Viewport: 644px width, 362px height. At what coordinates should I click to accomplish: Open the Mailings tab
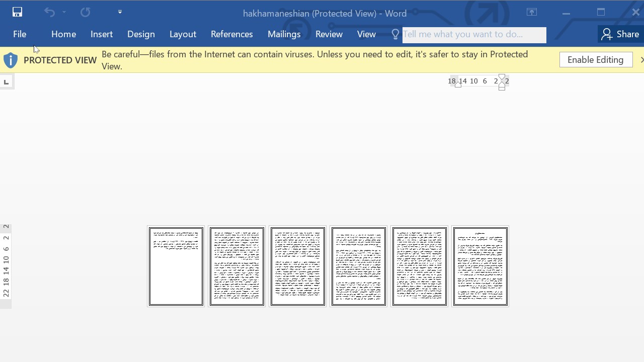(x=284, y=34)
